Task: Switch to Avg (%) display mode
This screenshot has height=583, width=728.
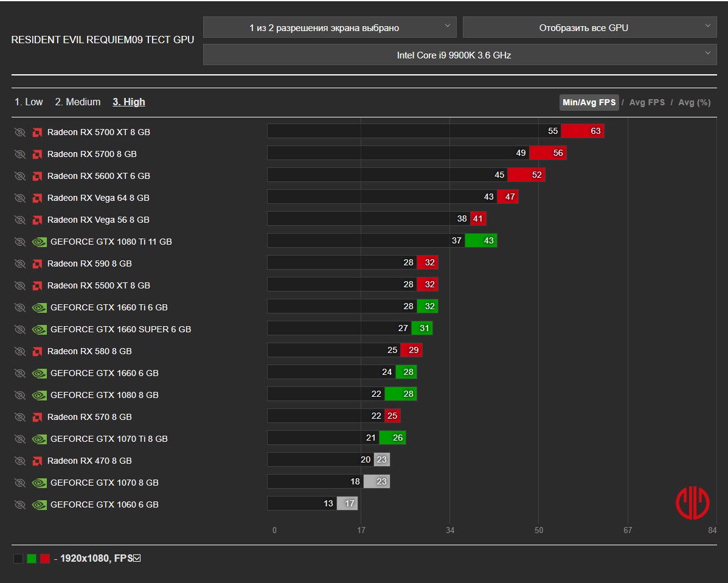Action: [694, 102]
